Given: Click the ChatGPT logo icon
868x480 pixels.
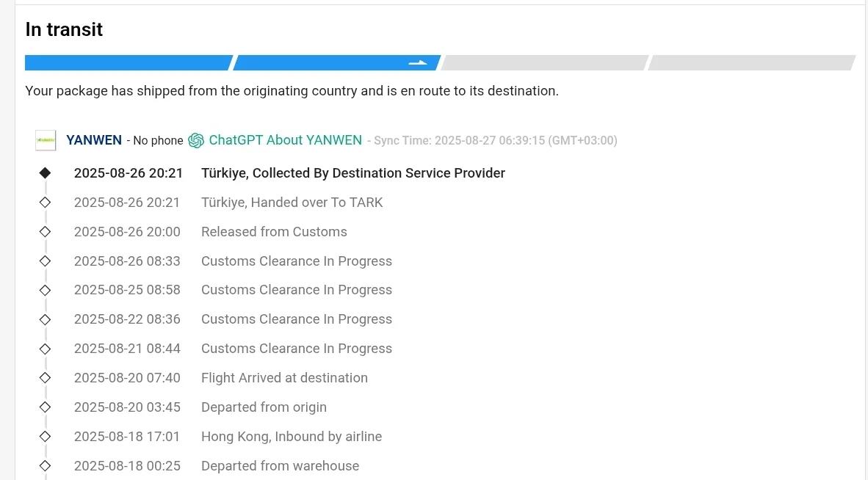Looking at the screenshot, I should tap(196, 140).
